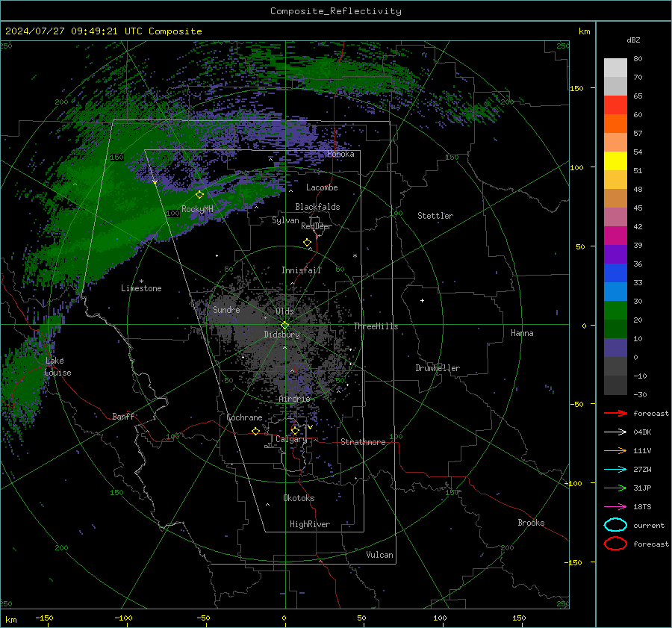Click the Composite_Reflectivity title
This screenshot has width=672, height=628.
336,11
